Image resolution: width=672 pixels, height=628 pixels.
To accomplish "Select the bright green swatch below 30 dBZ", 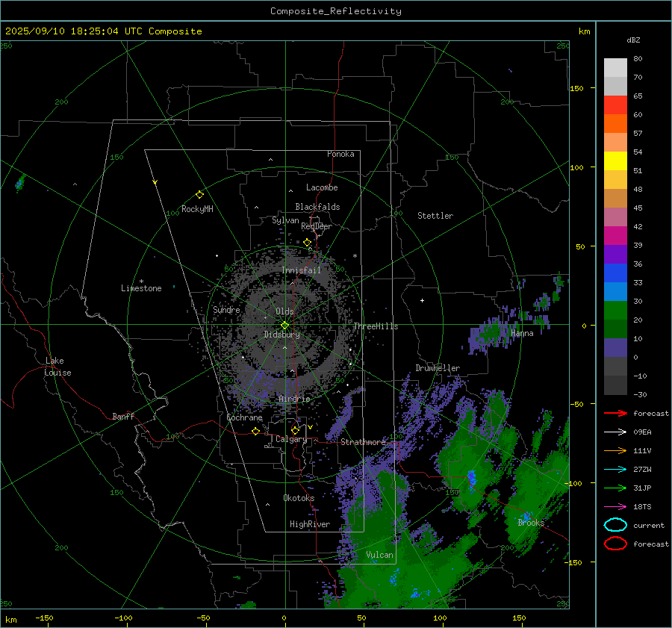I will [x=615, y=311].
